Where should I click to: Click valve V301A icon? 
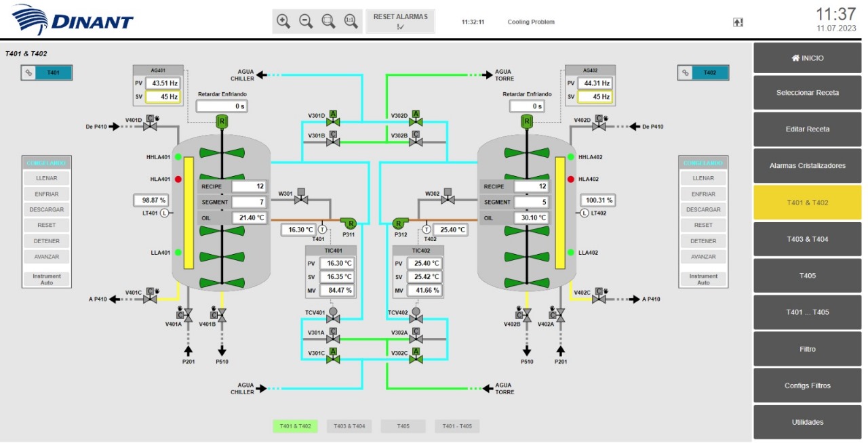[333, 335]
